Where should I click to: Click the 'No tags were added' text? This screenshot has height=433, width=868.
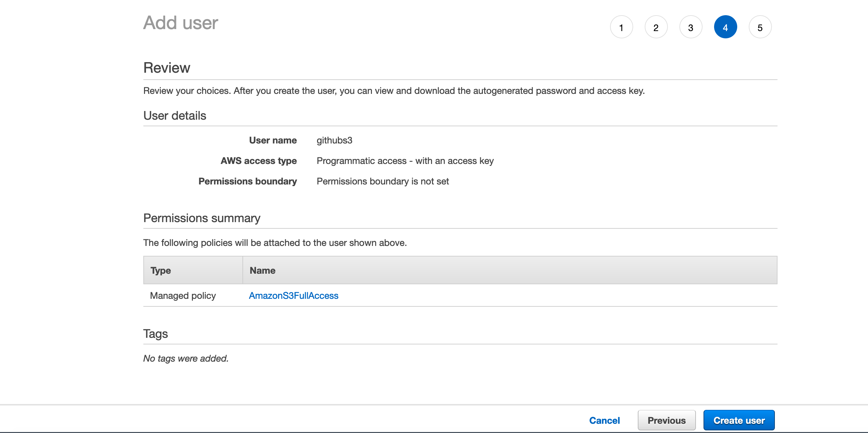point(186,358)
